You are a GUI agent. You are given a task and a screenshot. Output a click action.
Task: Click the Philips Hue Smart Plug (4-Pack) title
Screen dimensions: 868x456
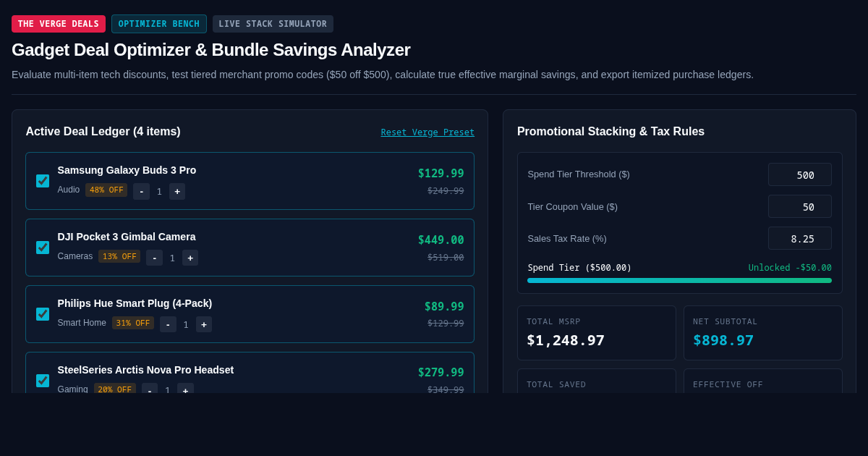(x=135, y=303)
